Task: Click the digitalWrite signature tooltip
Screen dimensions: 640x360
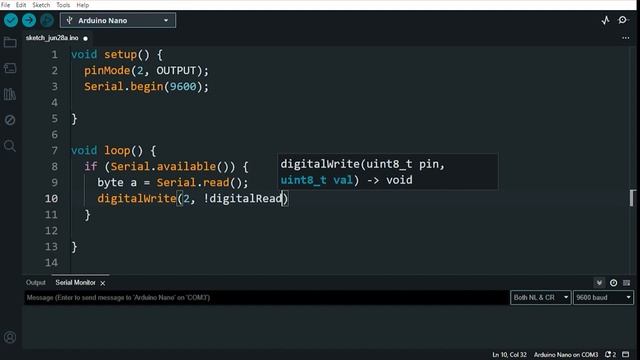Action: [x=387, y=172]
